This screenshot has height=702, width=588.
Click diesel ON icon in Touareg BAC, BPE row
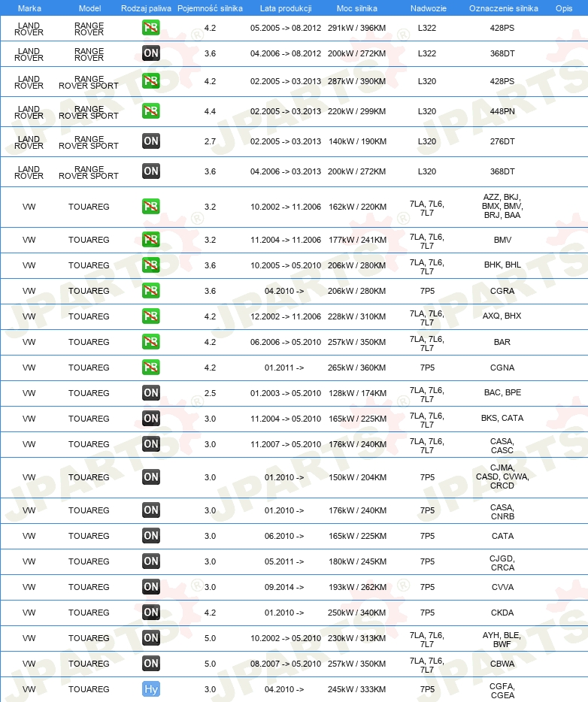click(151, 392)
